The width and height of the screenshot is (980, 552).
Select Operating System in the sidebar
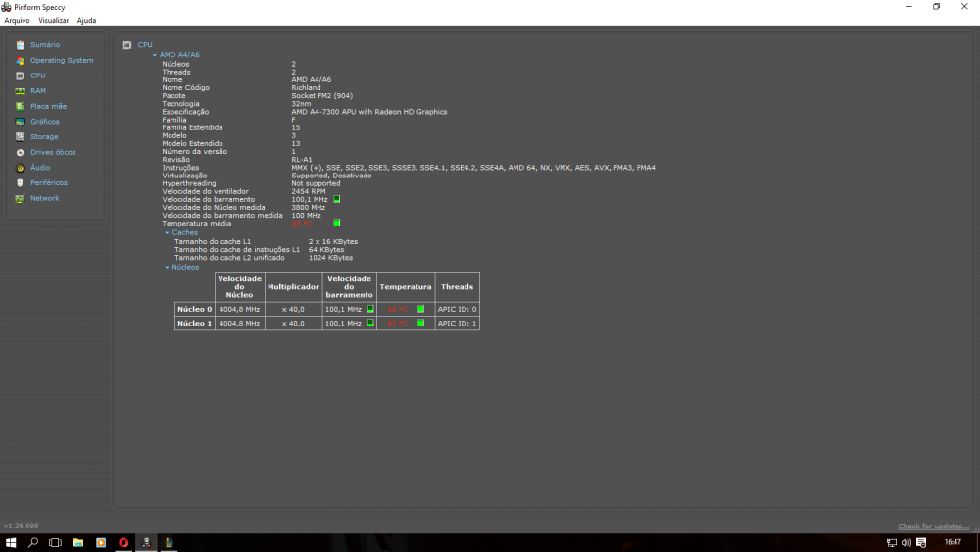(x=61, y=60)
